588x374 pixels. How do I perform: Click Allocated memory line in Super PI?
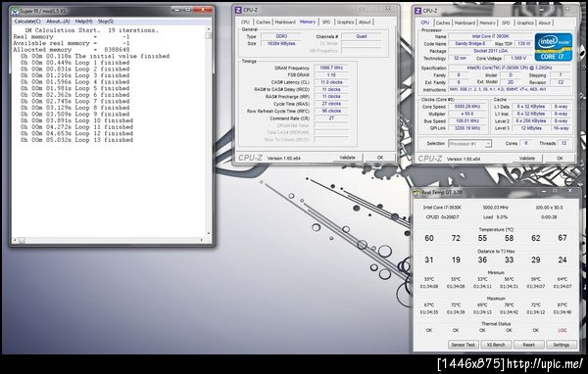point(72,50)
